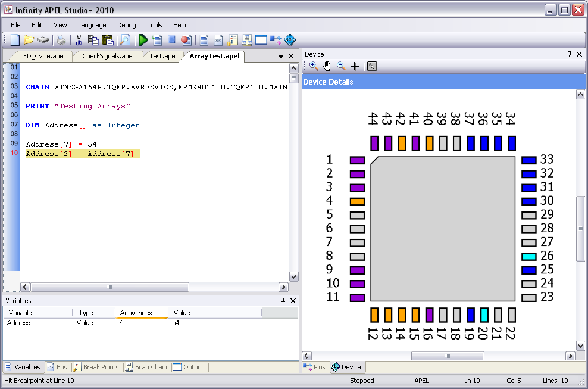Toggle the pin on the Device panel

point(569,54)
